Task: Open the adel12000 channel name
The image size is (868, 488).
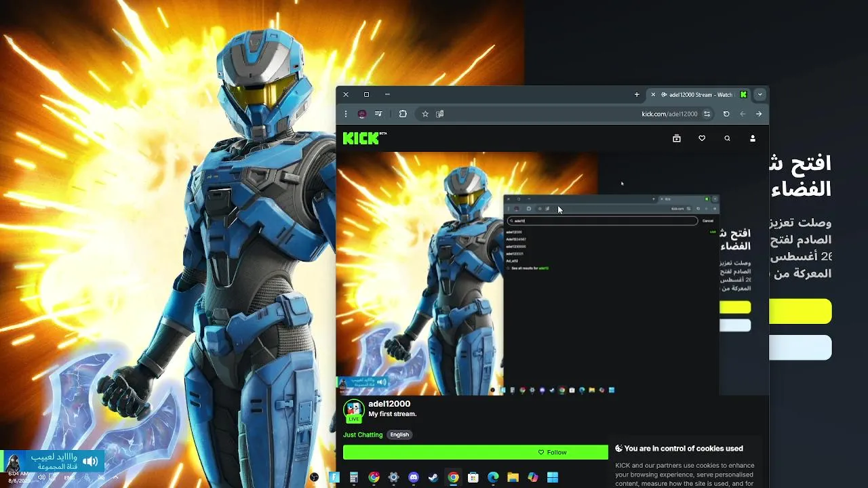Action: (x=389, y=404)
